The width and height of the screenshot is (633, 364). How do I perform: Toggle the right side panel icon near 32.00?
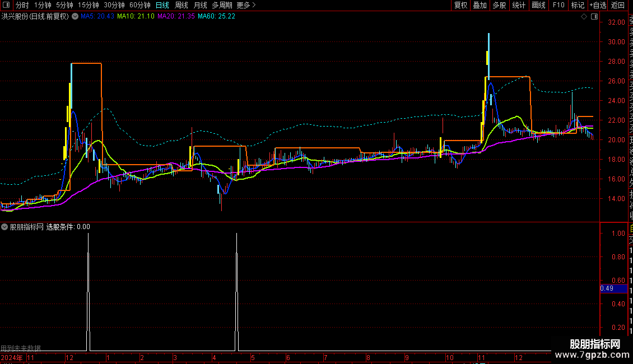click(x=594, y=17)
